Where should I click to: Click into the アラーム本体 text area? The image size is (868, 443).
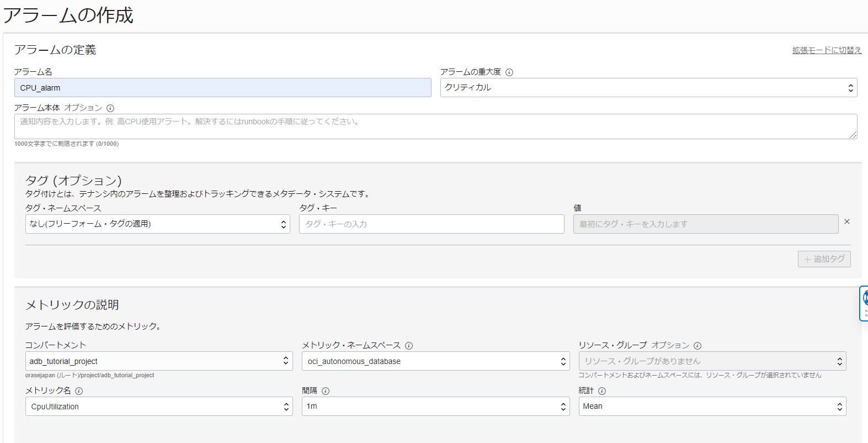coord(436,126)
